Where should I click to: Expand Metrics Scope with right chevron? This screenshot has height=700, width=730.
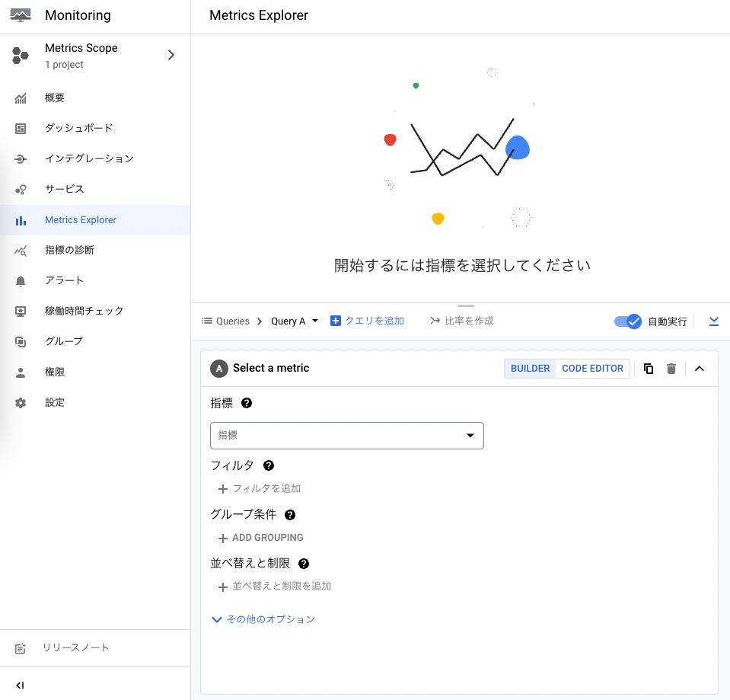point(171,55)
